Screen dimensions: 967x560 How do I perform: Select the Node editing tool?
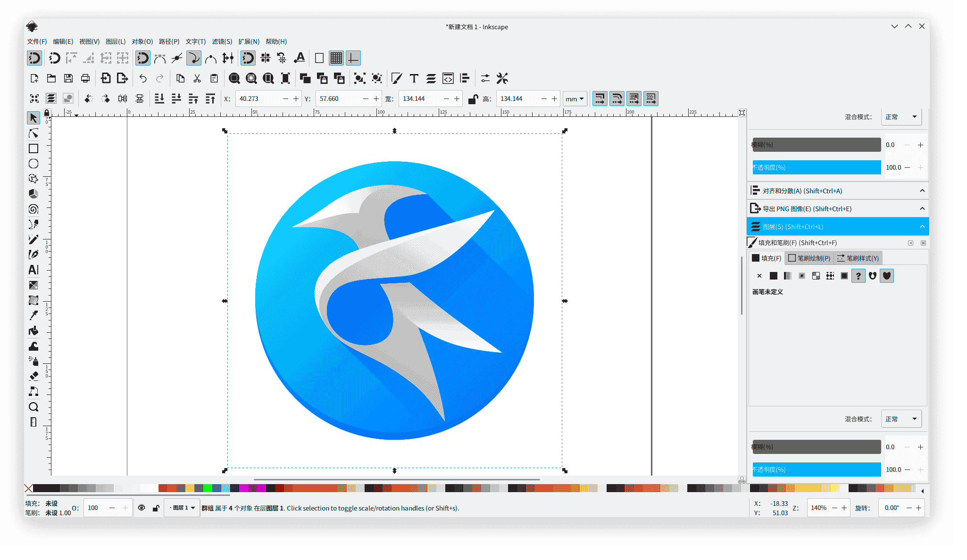click(33, 133)
